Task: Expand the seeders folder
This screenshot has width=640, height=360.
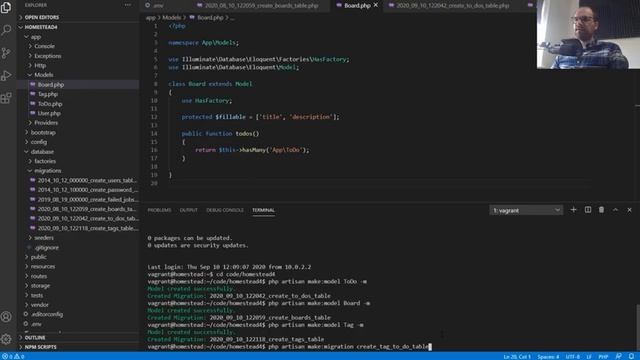Action: [x=78, y=238]
